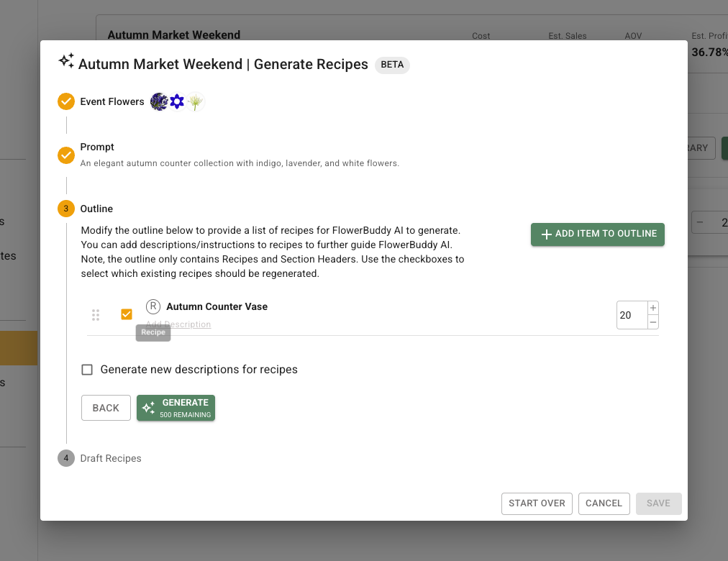Cancel the Generate Recipes dialog
Screen dimensions: 728x561
604,503
